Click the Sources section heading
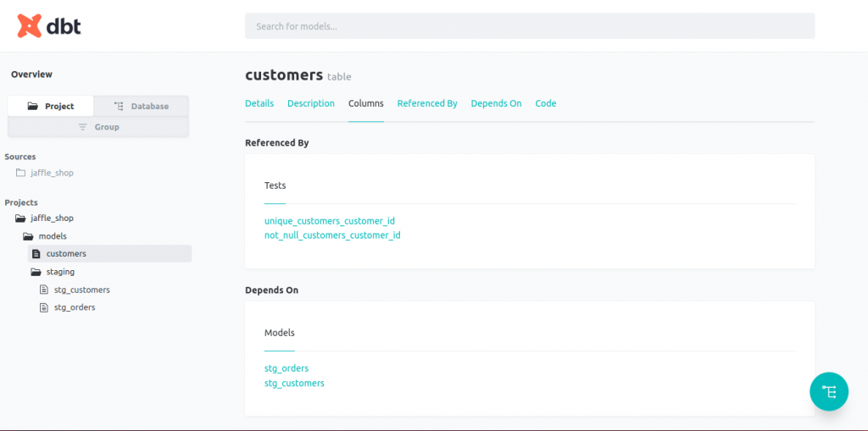 (x=20, y=157)
